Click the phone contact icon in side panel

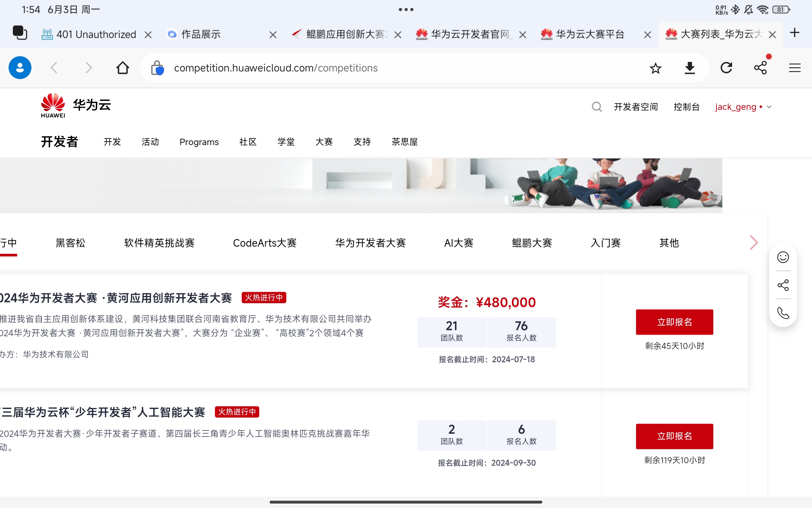(783, 313)
